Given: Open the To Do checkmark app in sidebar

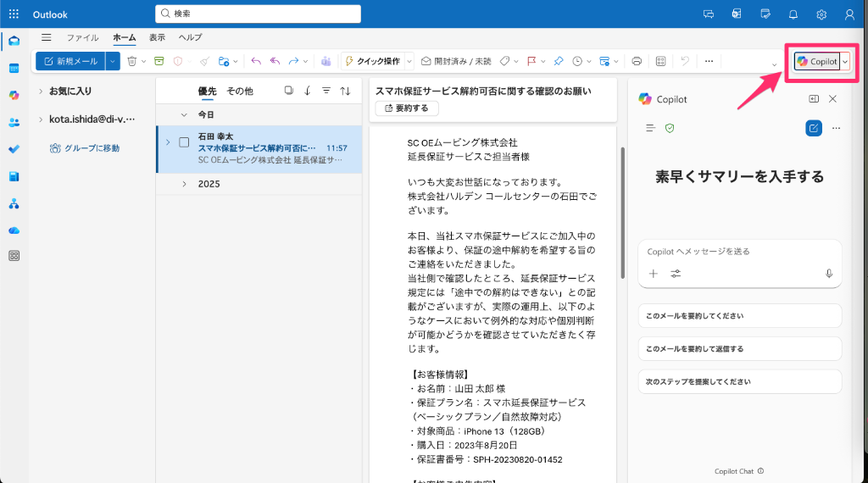Looking at the screenshot, I should coord(14,149).
